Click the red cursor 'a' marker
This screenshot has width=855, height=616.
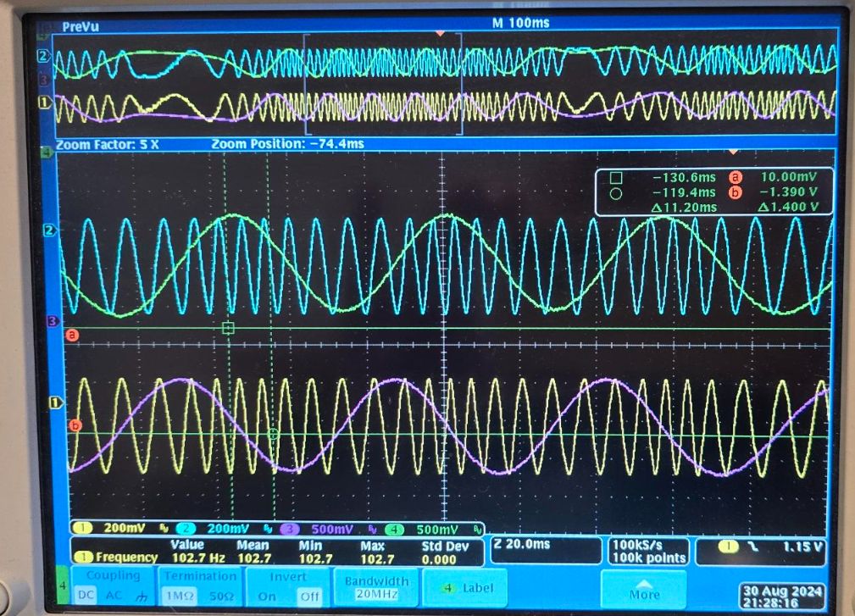click(x=72, y=335)
